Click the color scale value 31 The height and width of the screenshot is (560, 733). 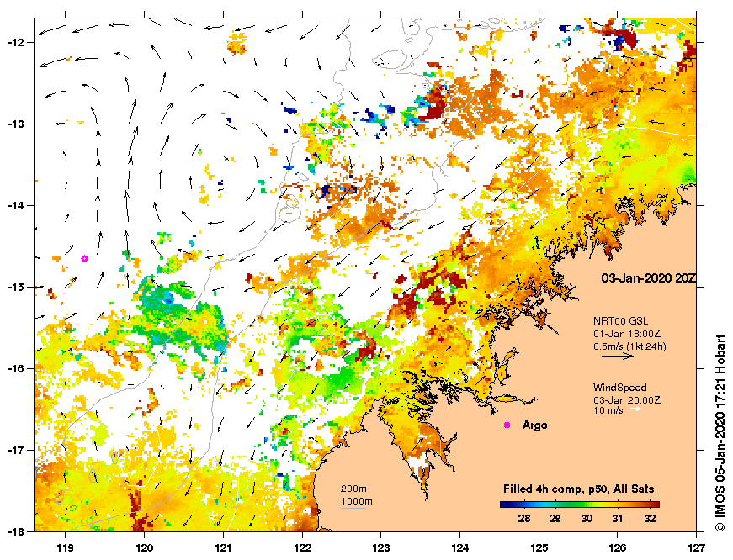618,519
